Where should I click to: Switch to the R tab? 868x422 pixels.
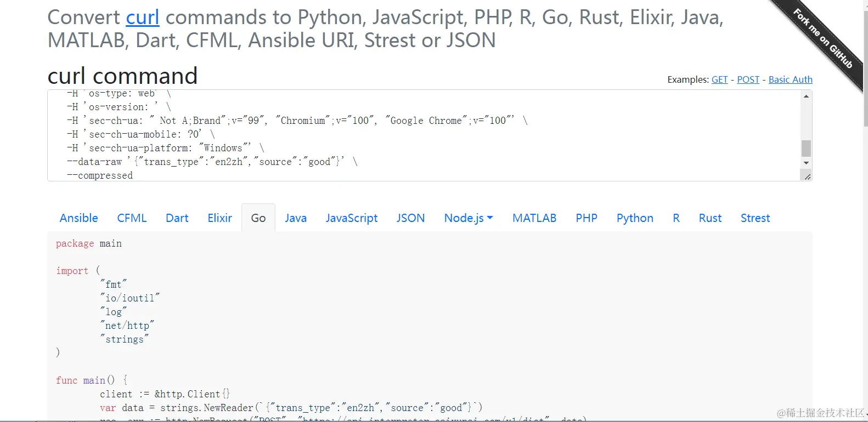coord(676,218)
